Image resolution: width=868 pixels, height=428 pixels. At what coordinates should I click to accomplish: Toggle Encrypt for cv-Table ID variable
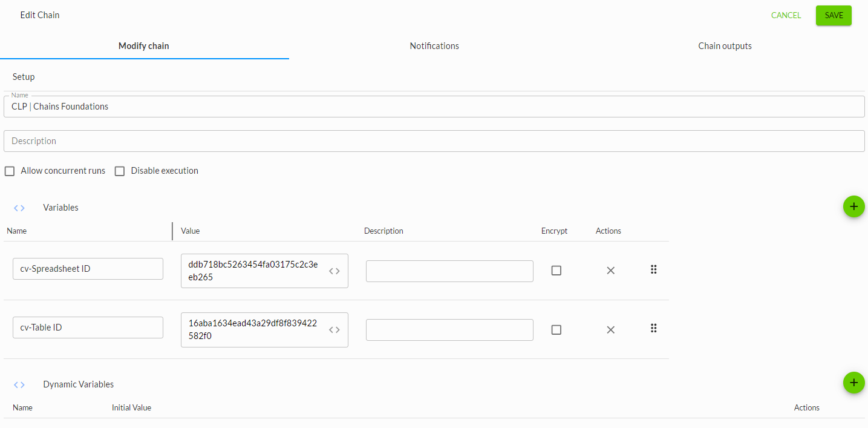(x=556, y=330)
